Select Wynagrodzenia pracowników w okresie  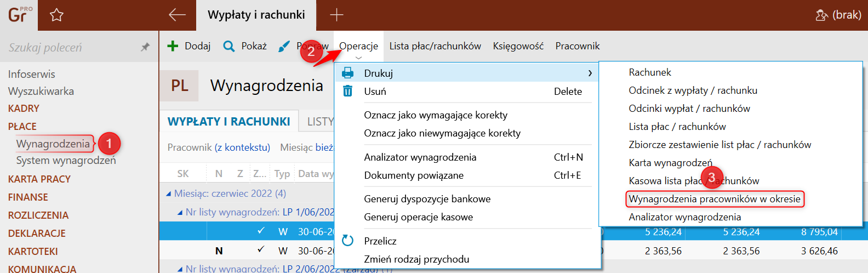tap(715, 199)
